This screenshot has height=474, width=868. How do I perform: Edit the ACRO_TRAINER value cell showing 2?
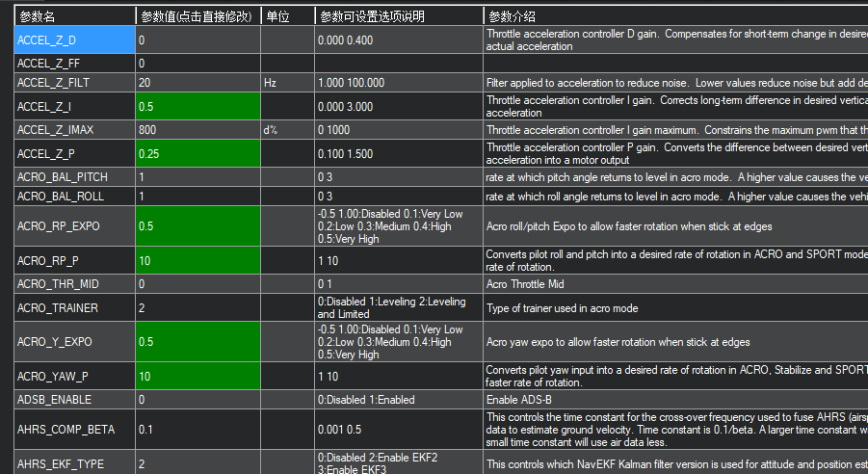tap(197, 307)
